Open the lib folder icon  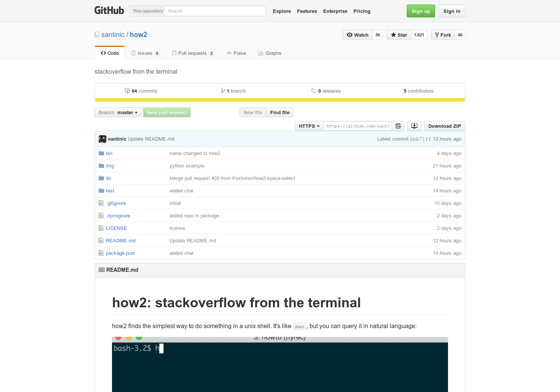[x=101, y=178]
